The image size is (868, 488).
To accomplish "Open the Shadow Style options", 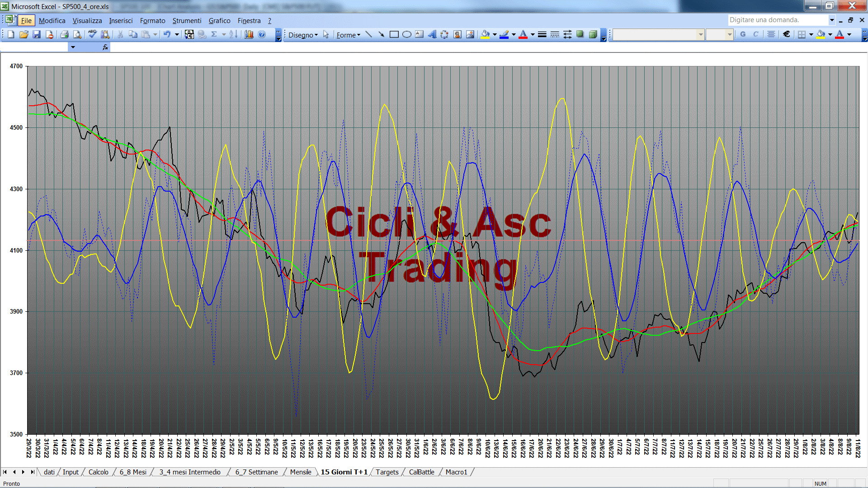I will point(580,34).
